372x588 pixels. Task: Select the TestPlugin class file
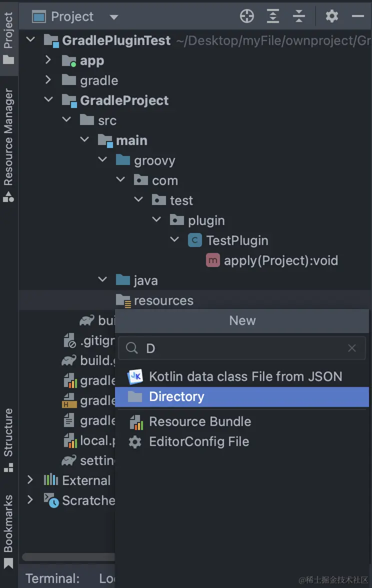tap(237, 240)
